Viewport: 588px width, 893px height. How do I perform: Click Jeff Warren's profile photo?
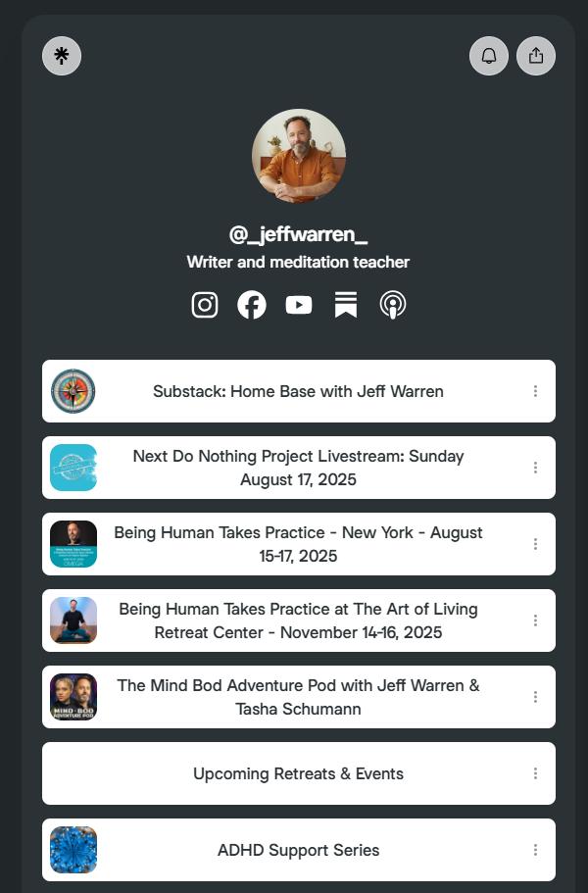[x=299, y=156]
